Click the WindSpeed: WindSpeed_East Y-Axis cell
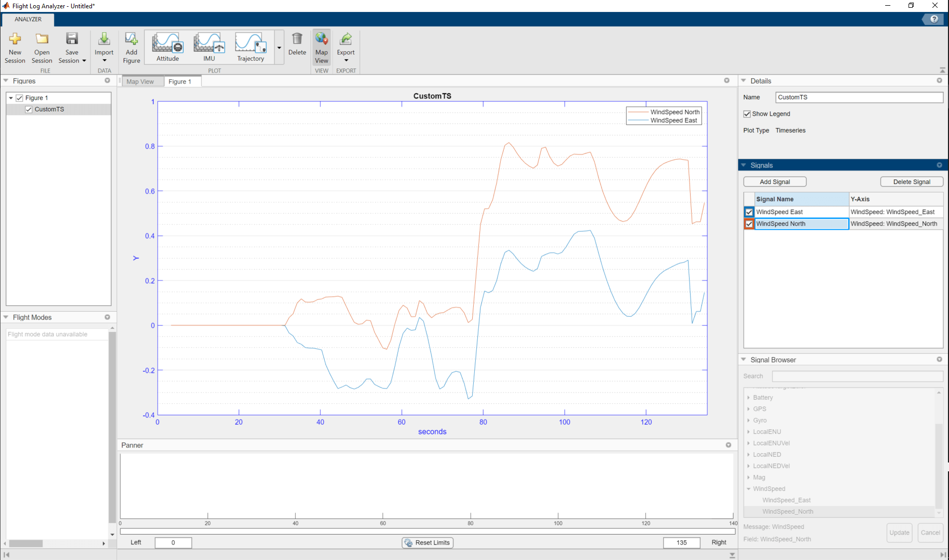This screenshot has height=560, width=949. pos(896,212)
